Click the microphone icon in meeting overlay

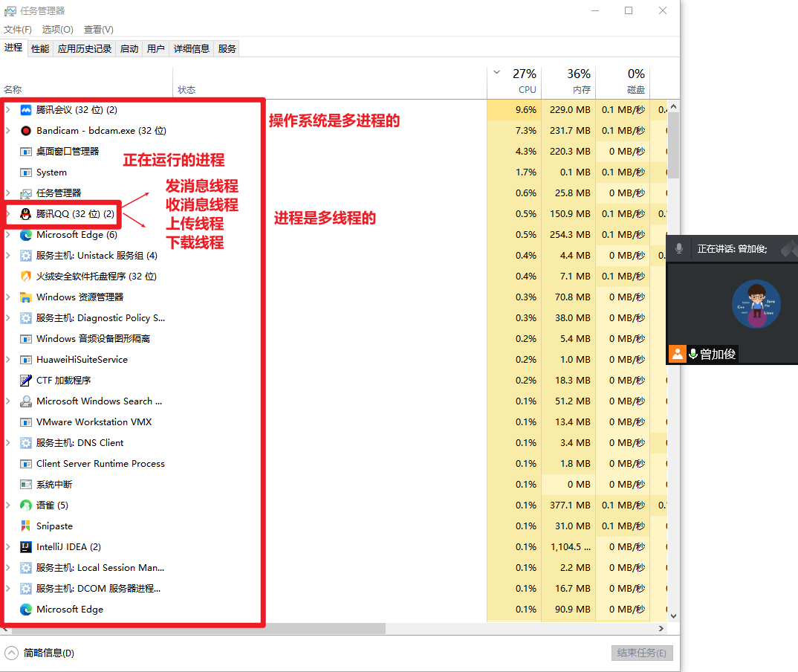click(x=679, y=248)
